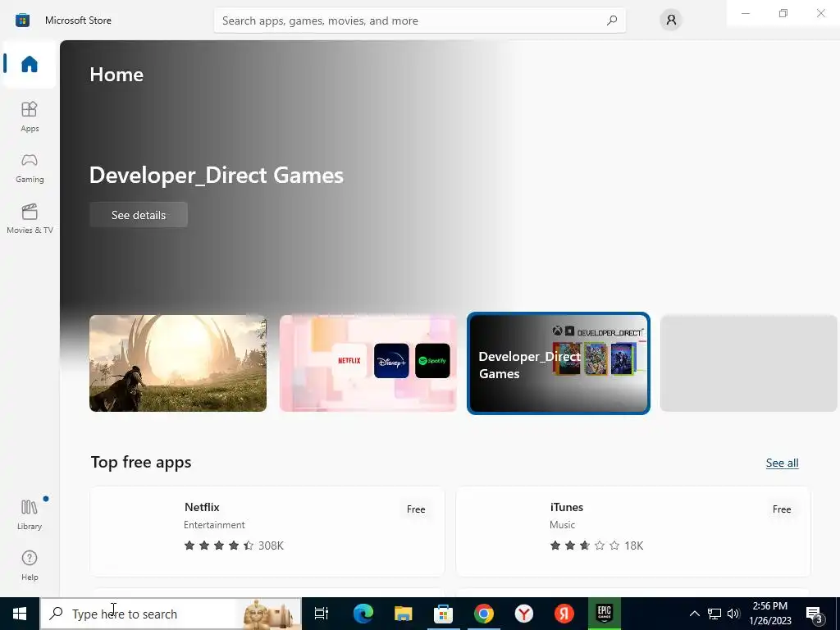
Task: Open Task View from taskbar
Action: click(322, 614)
